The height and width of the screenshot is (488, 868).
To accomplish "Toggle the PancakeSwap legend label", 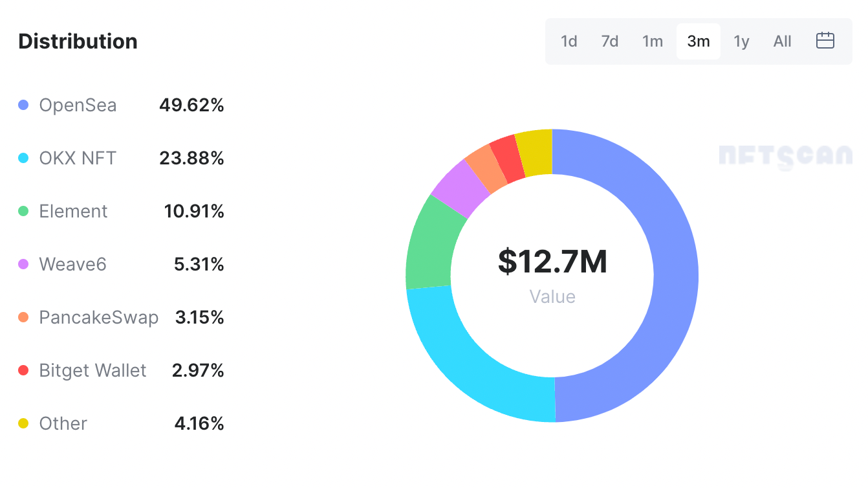I will [x=98, y=318].
